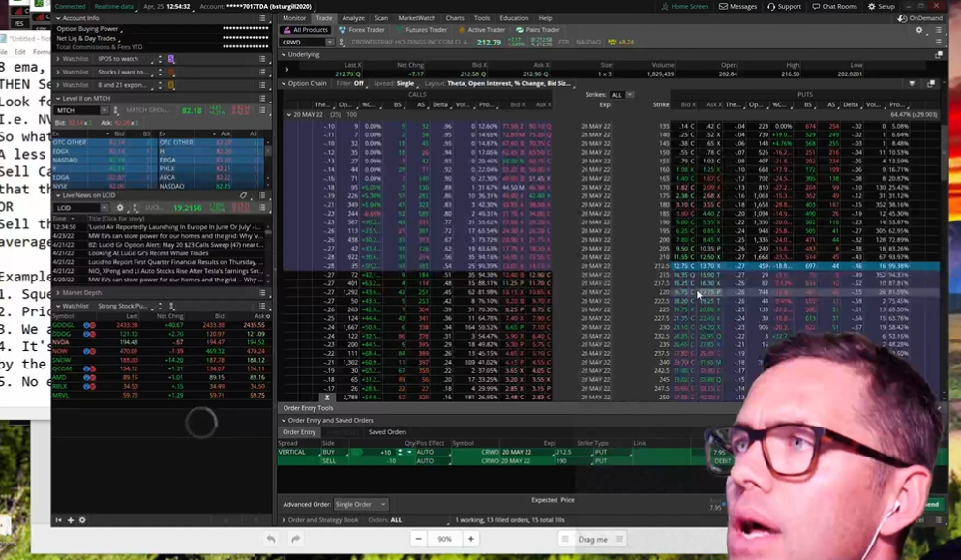Zoom out with the minus button

click(x=419, y=539)
